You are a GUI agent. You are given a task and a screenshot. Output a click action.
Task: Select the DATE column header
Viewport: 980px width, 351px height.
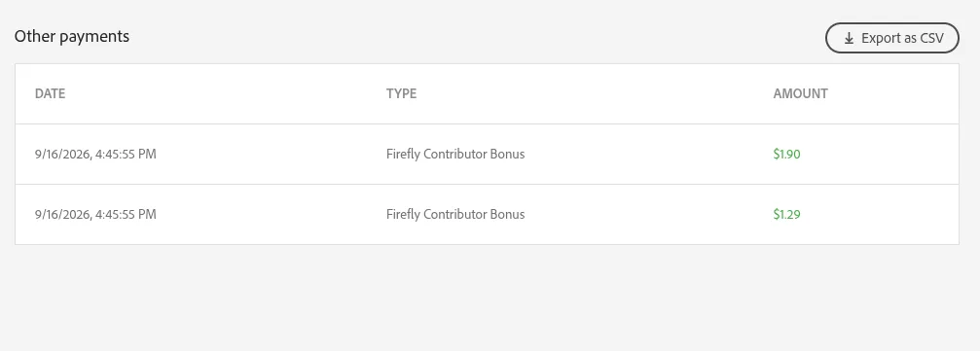pos(50,93)
